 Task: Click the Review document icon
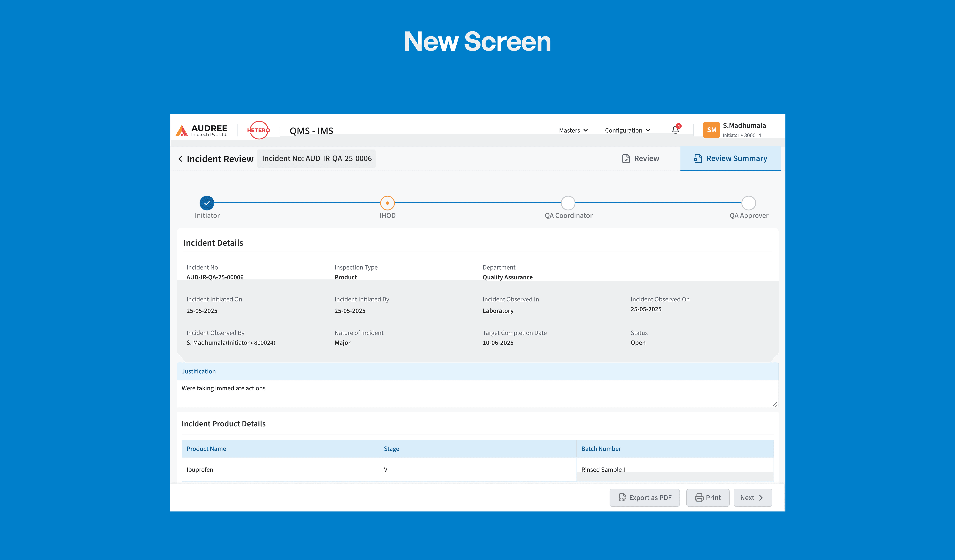point(626,158)
